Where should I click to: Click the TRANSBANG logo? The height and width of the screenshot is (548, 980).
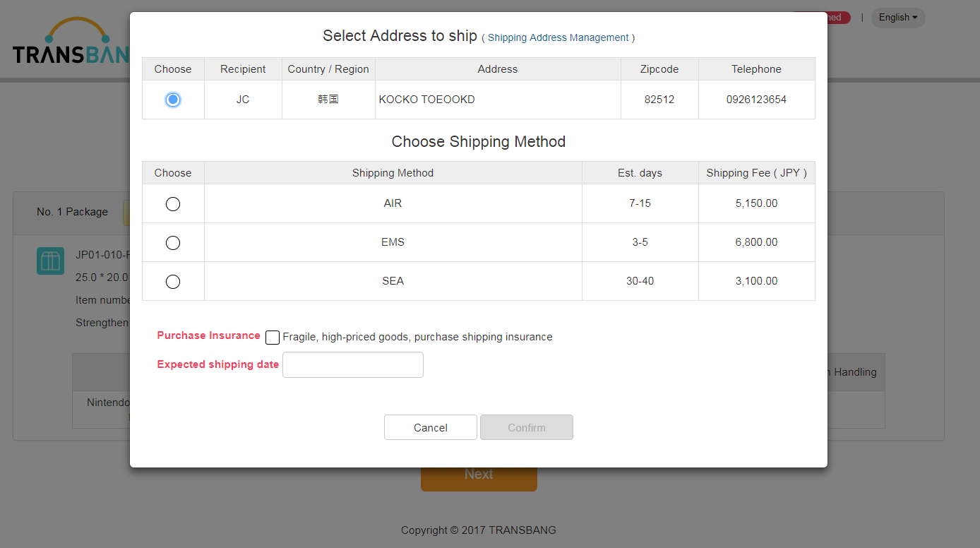pos(71,41)
